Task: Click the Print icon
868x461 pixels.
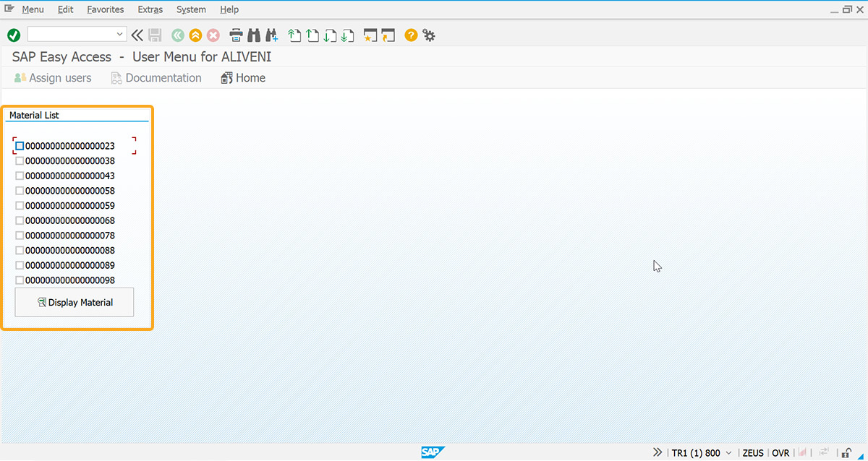Action: click(236, 35)
